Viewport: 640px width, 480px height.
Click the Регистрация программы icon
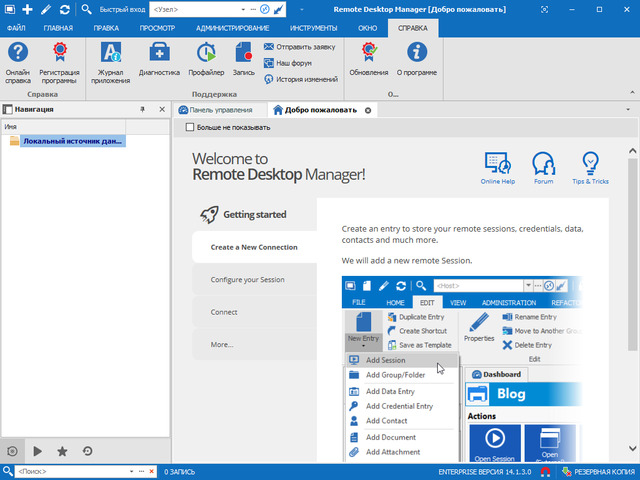pos(60,59)
